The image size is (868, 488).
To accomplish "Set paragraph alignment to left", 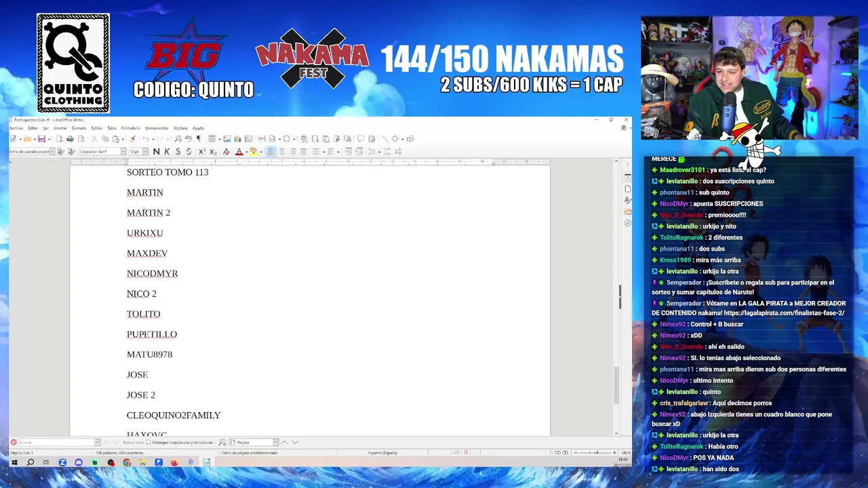I will point(271,152).
